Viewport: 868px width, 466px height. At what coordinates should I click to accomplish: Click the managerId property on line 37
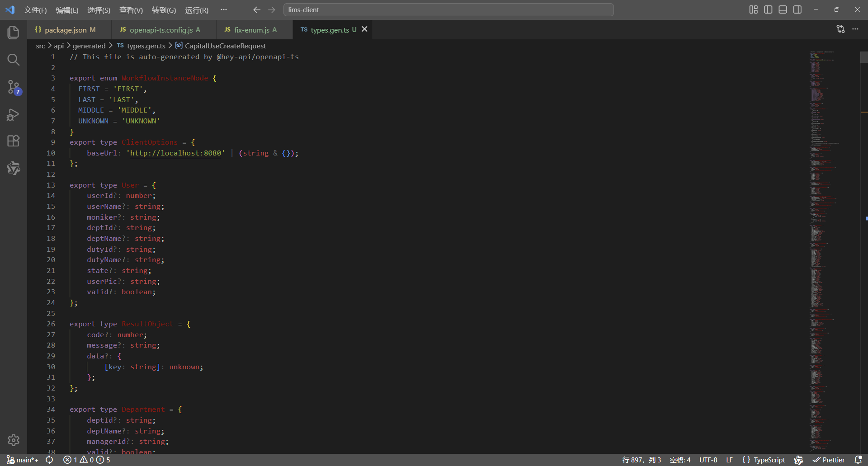pyautogui.click(x=106, y=442)
